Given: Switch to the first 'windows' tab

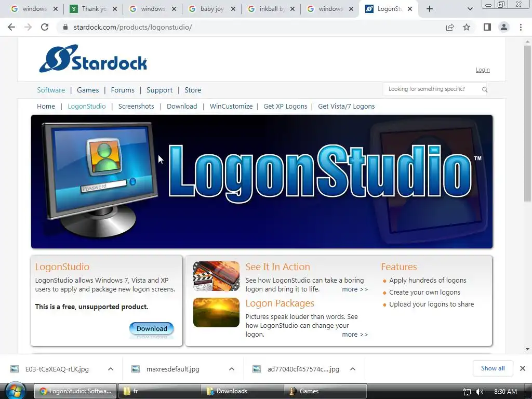Looking at the screenshot, I should click(x=33, y=9).
